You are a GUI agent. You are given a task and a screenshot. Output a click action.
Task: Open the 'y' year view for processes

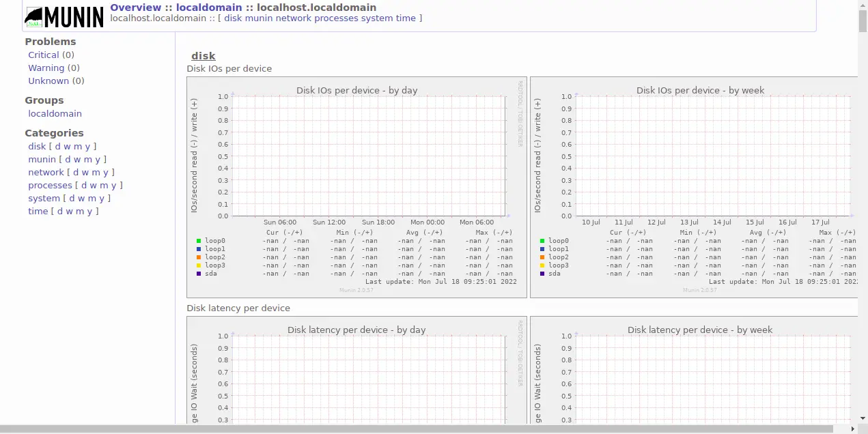(x=114, y=185)
